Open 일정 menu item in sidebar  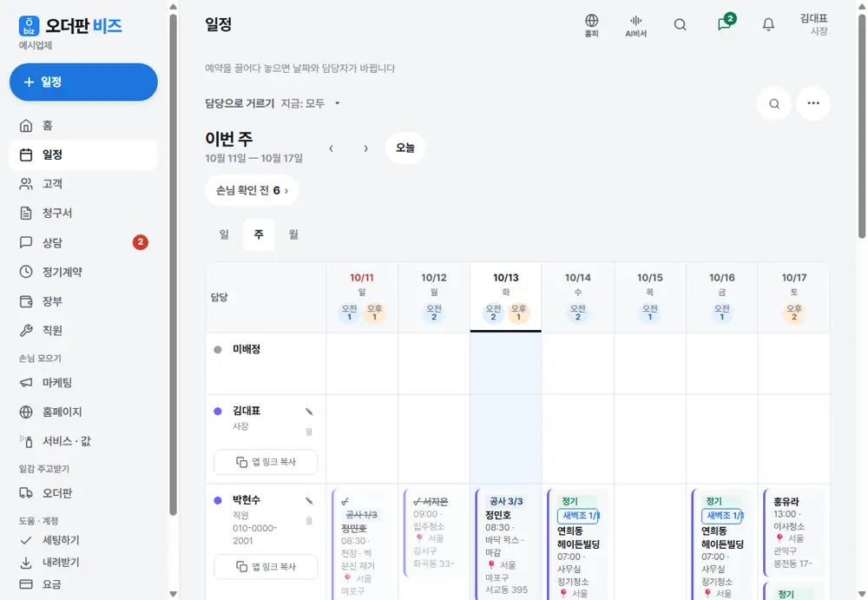pyautogui.click(x=83, y=155)
